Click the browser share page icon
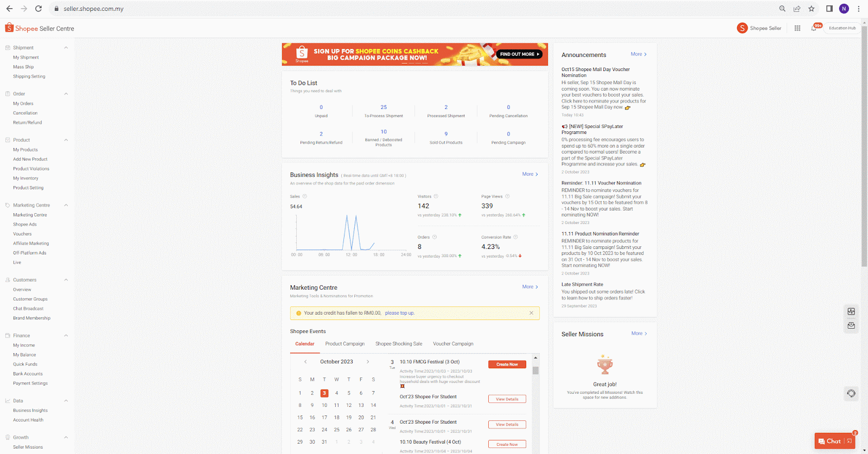868x454 pixels. point(797,9)
